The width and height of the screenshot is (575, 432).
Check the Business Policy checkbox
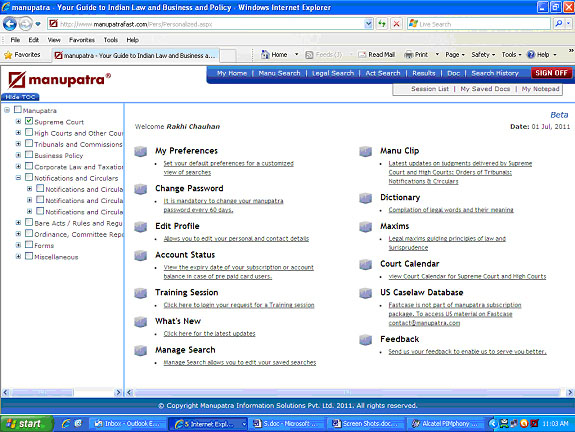[x=29, y=155]
